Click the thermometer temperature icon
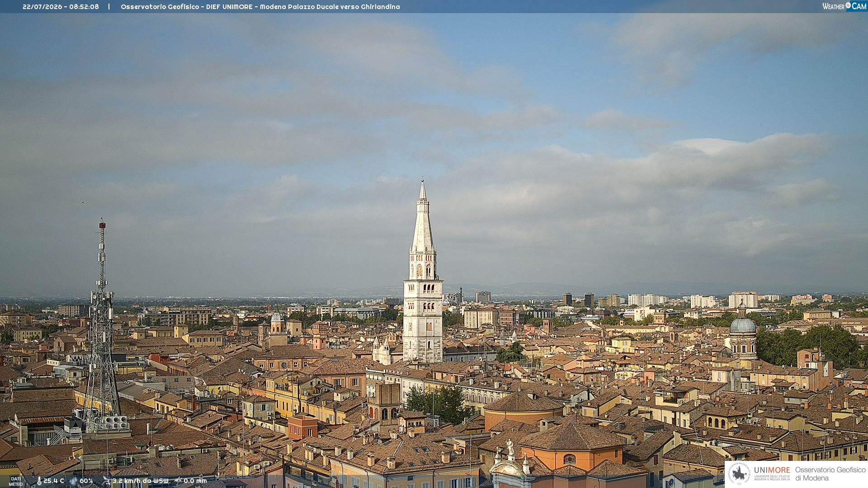This screenshot has height=488, width=868. pos(39,481)
